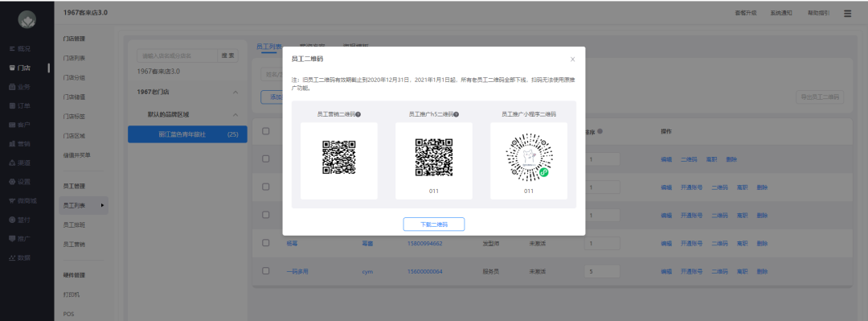The image size is (868, 321).
Task: Click 二维码 link in the 一码多用 row
Action: [x=719, y=272]
